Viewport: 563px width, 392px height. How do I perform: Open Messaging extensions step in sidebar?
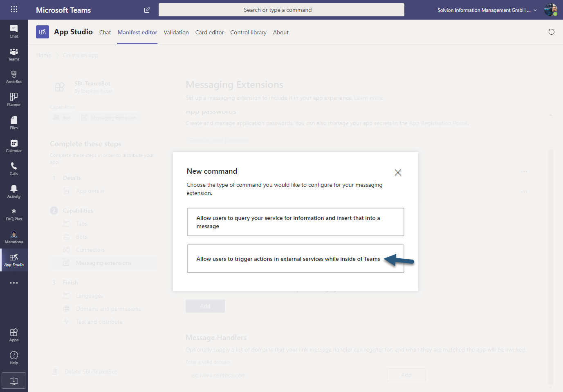pos(103,263)
